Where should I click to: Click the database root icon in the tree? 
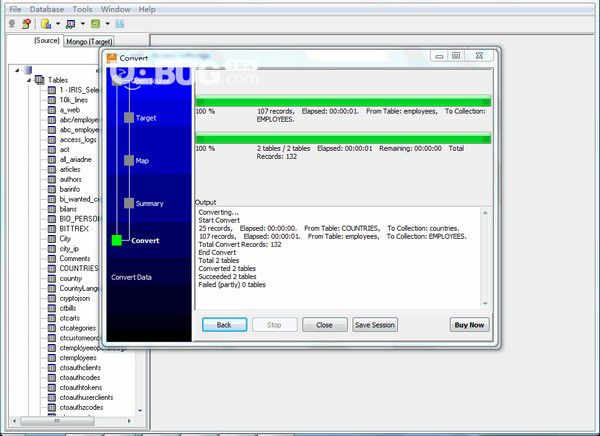click(28, 70)
